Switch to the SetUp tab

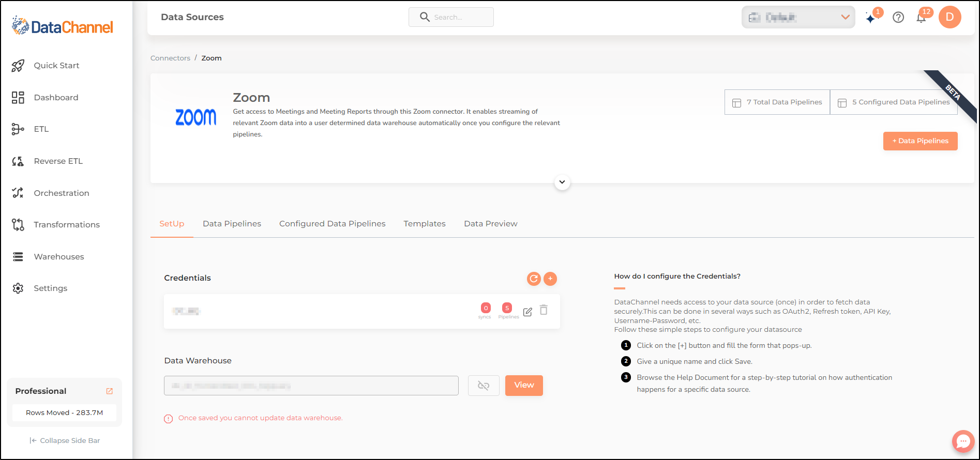pyautogui.click(x=172, y=224)
